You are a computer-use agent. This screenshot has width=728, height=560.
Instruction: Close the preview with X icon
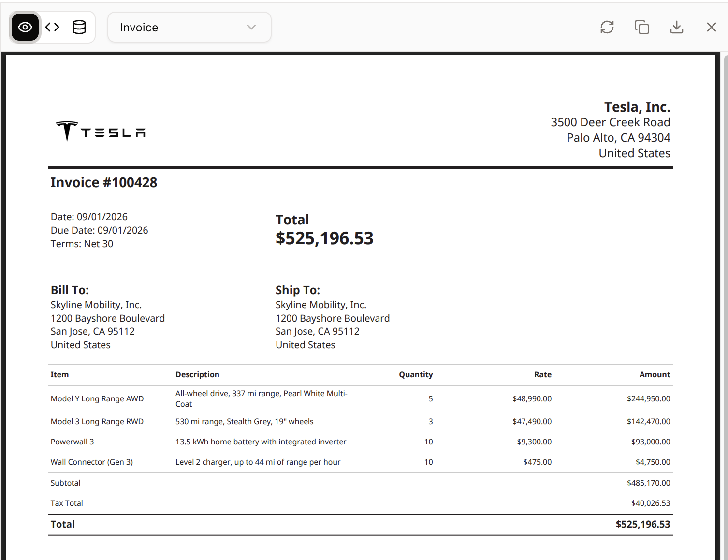point(712,27)
